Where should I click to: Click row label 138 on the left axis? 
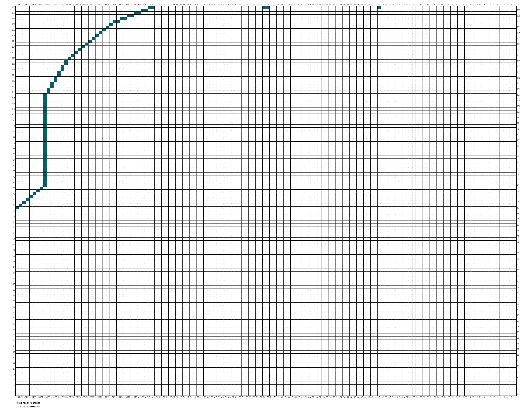[x=13, y=7]
